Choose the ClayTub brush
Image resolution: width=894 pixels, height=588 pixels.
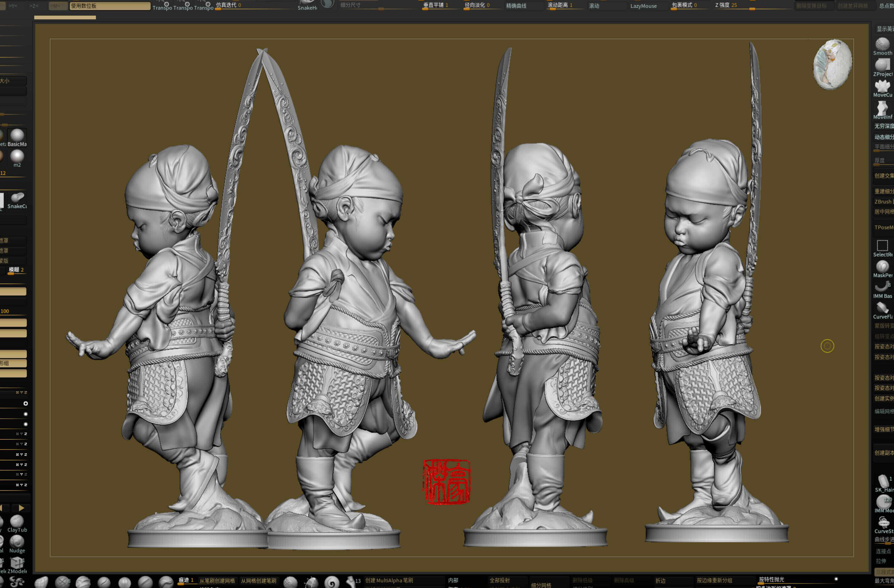[17, 524]
